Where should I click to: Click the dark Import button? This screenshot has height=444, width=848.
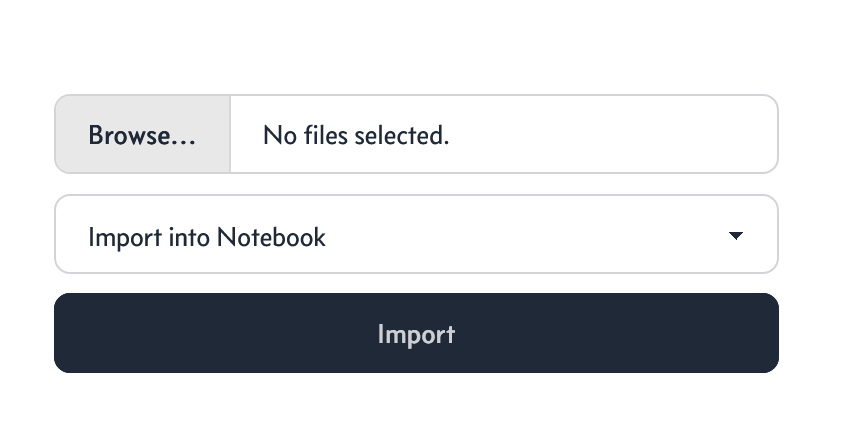(x=416, y=333)
